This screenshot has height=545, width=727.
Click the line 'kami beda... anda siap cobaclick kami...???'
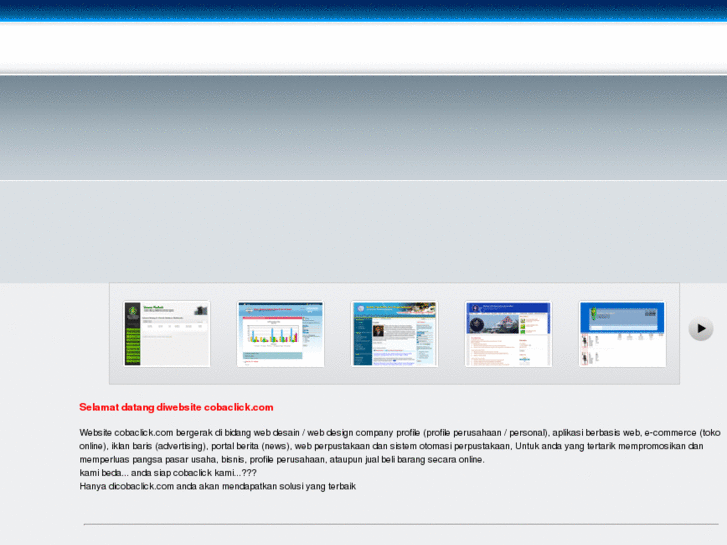168,473
